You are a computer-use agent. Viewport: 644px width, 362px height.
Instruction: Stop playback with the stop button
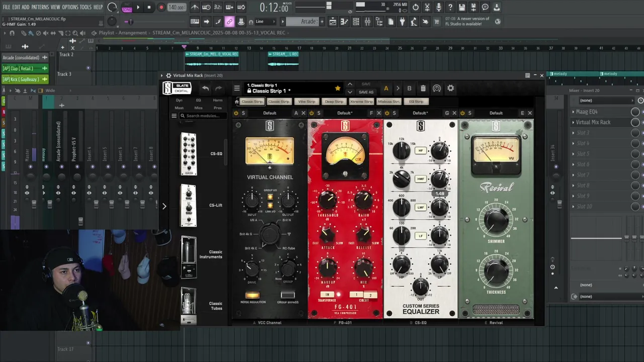click(149, 7)
